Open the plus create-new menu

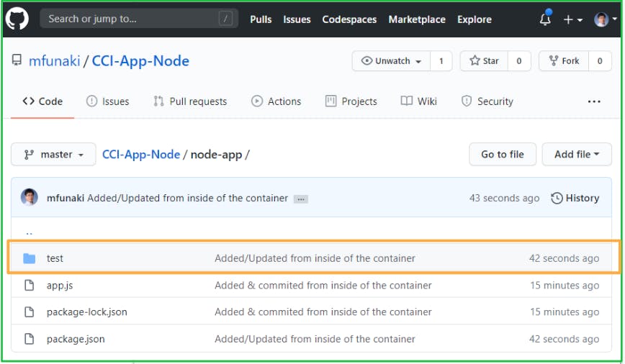[x=572, y=19]
